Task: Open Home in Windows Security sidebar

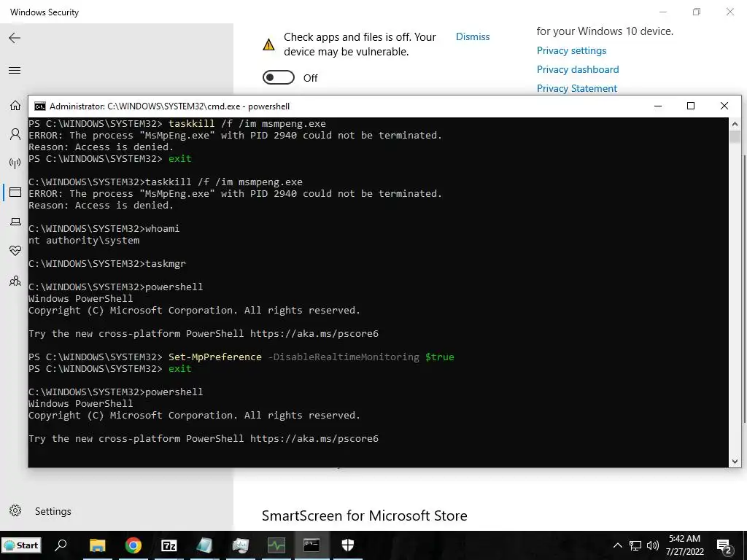Action: click(x=15, y=105)
